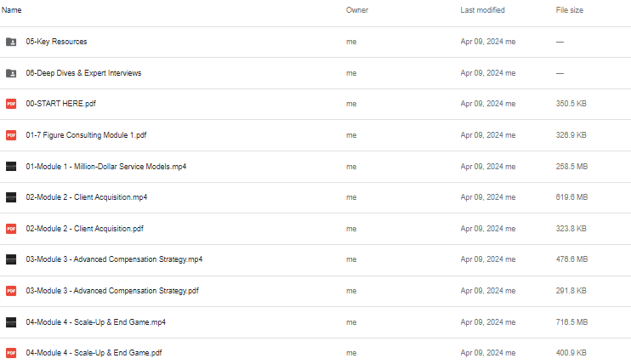
Task: Select 04-Module 4 - Scale-Up & End Game.mp4 name
Action: point(96,322)
